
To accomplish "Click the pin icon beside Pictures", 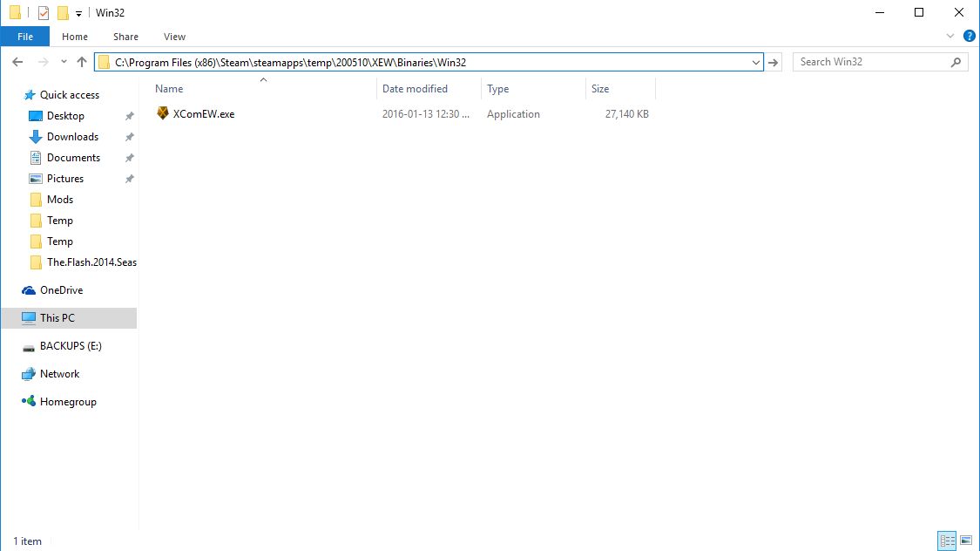I will (130, 179).
